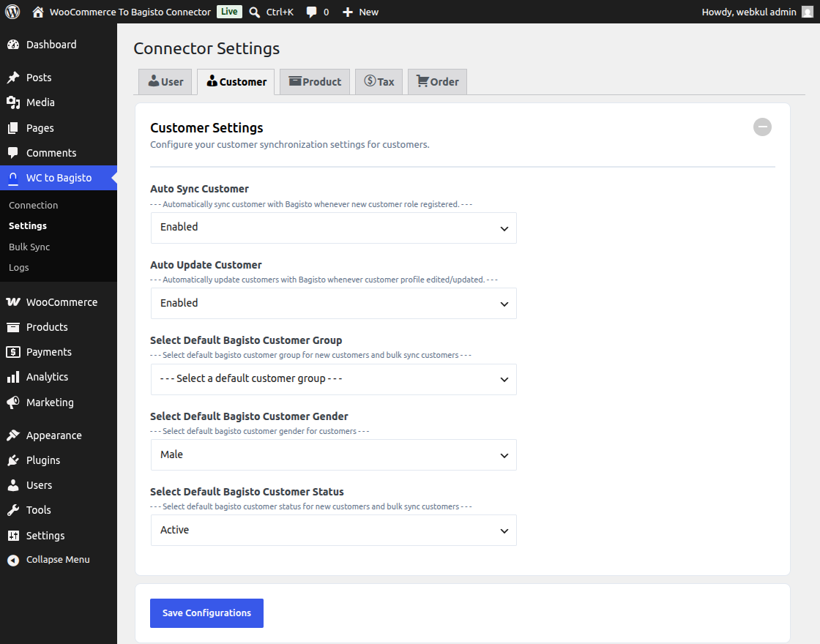
Task: Open the Tax tab
Action: pos(379,82)
